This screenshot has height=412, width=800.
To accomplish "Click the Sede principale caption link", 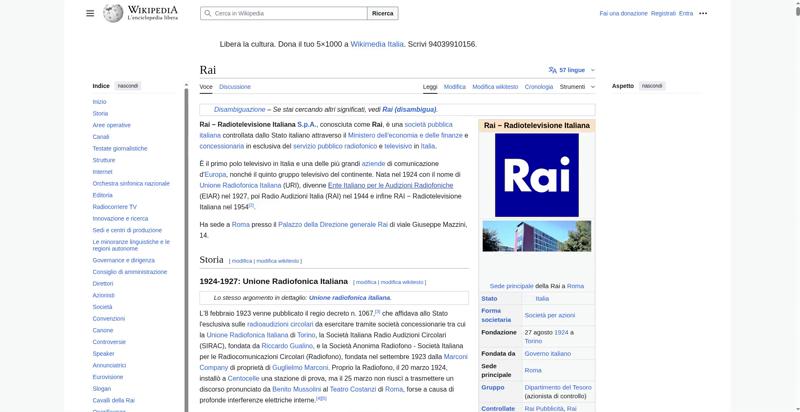I will tap(511, 286).
